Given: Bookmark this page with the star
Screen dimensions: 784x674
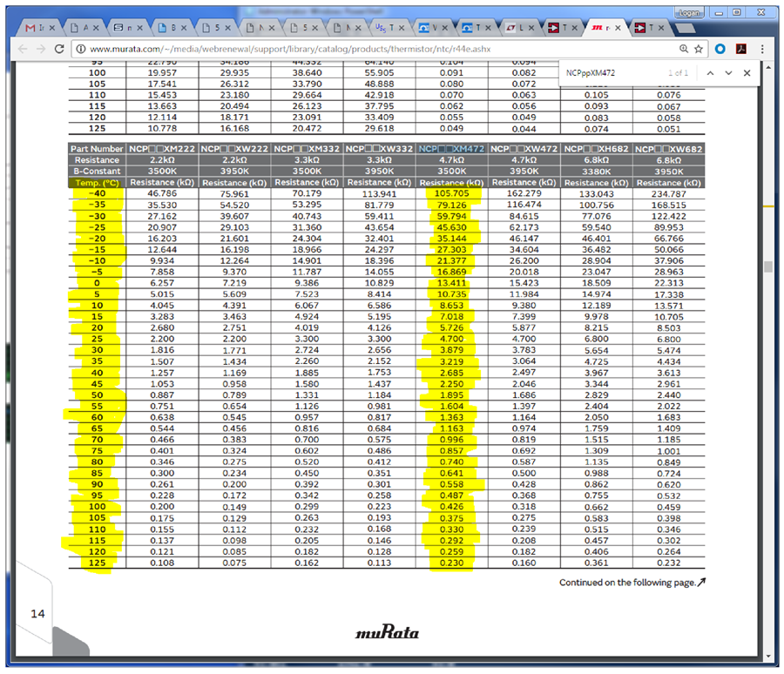Looking at the screenshot, I should click(699, 49).
